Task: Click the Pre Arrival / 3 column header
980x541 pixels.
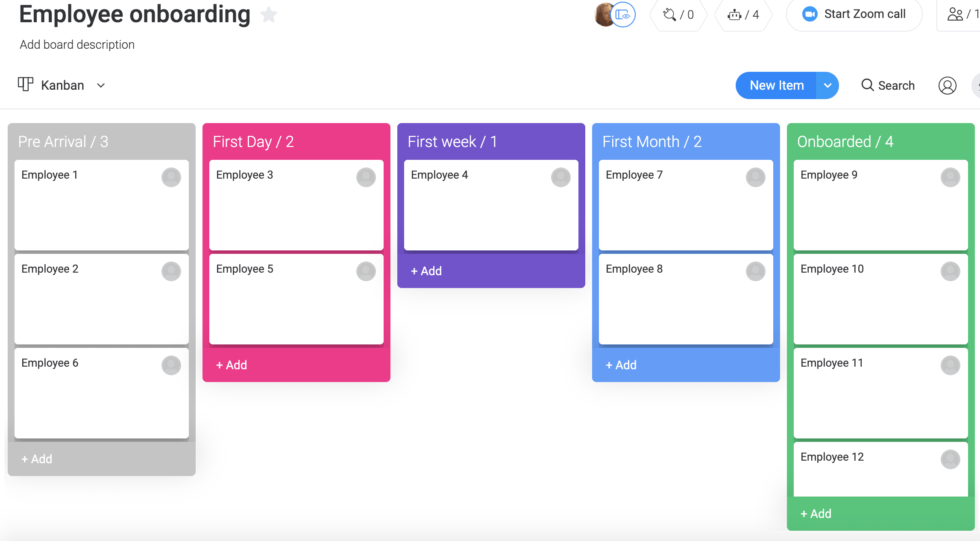Action: pos(63,141)
